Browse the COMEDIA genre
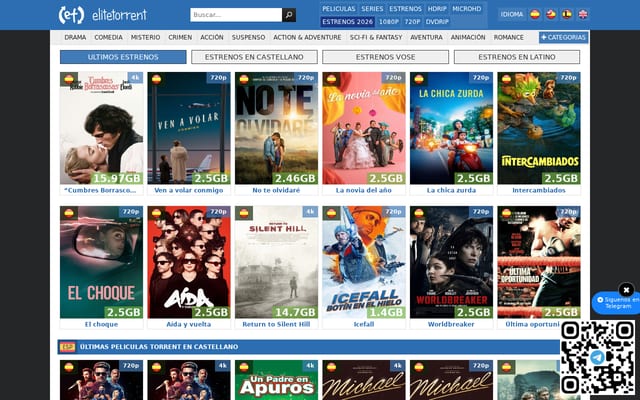Image resolution: width=640 pixels, height=400 pixels. click(108, 37)
